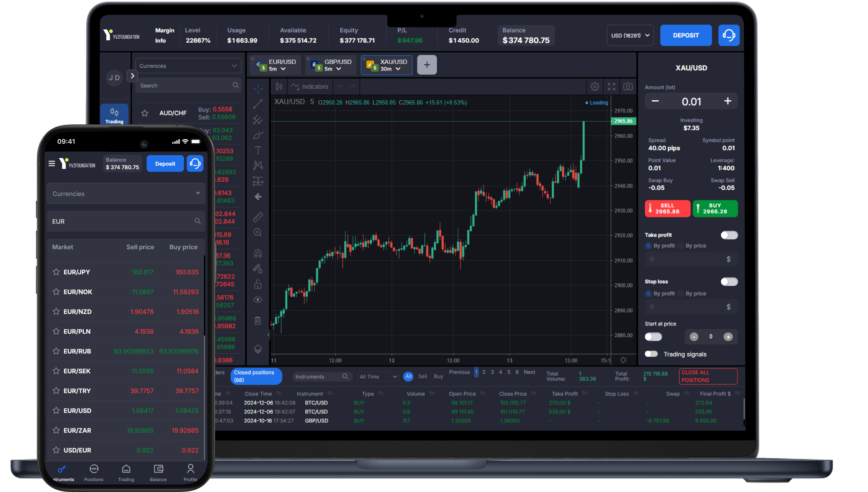Viewport: 868px width, 492px height.
Task: Toggle the magnet mode icon
Action: (x=258, y=253)
